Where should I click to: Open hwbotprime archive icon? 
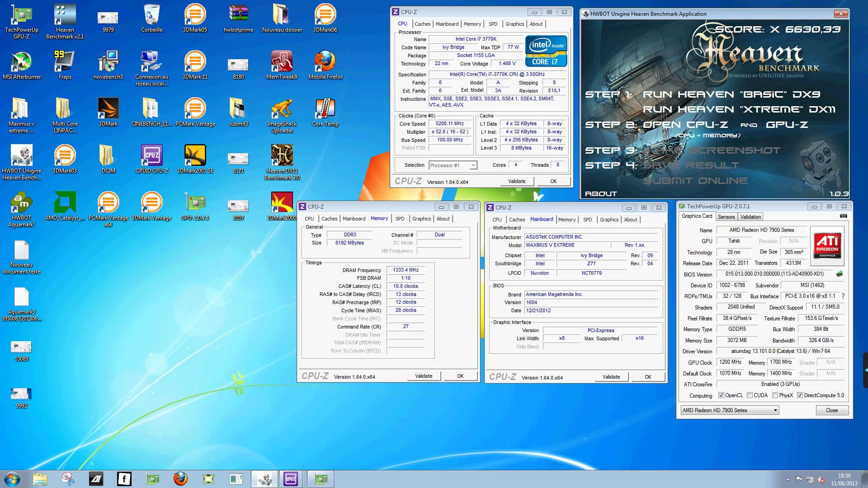click(238, 18)
